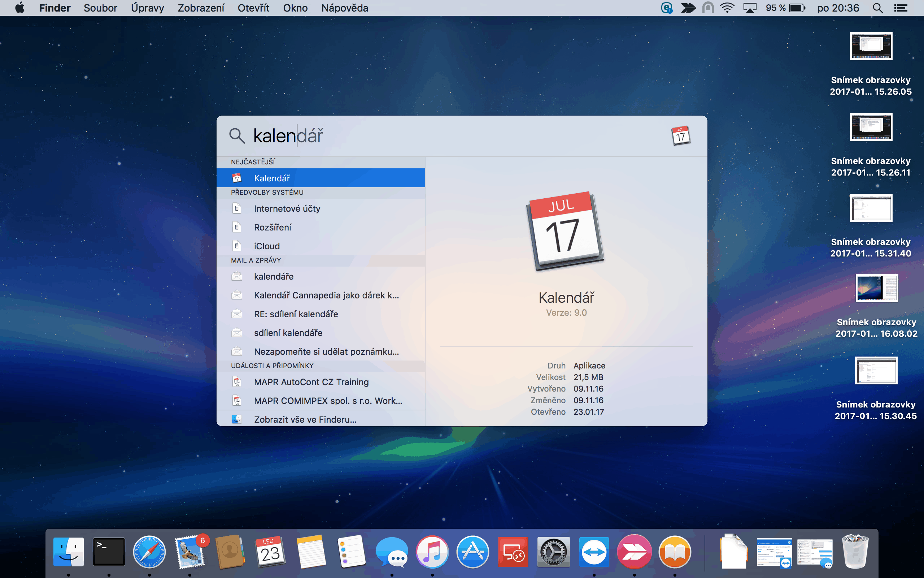Click battery 95 % status indicator

coord(785,8)
